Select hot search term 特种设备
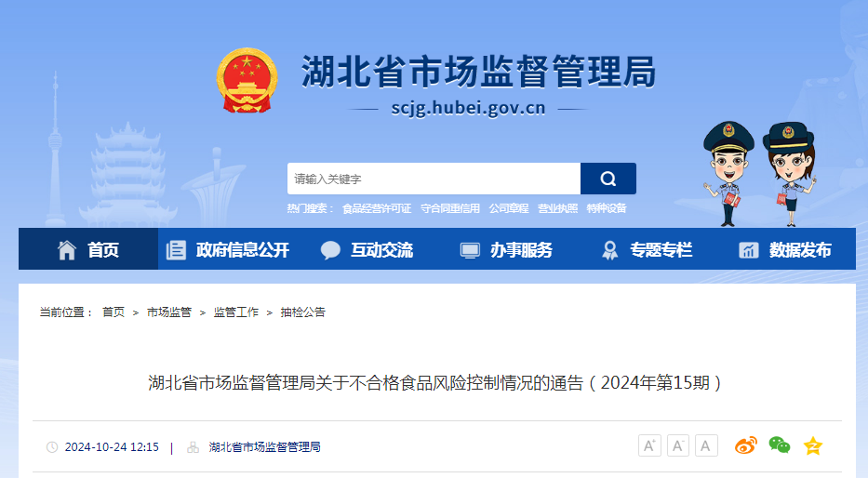This screenshot has width=868, height=478. 607,208
